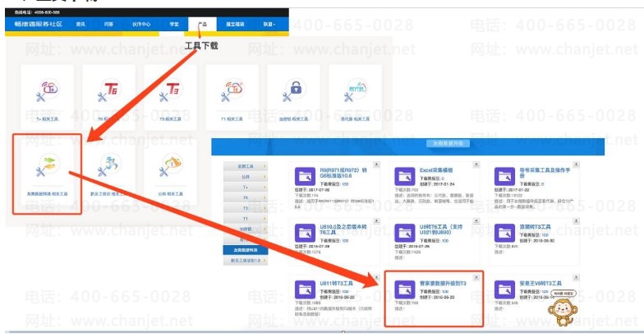Download icon on 管家婆数据升级到T3 card

click(476, 277)
